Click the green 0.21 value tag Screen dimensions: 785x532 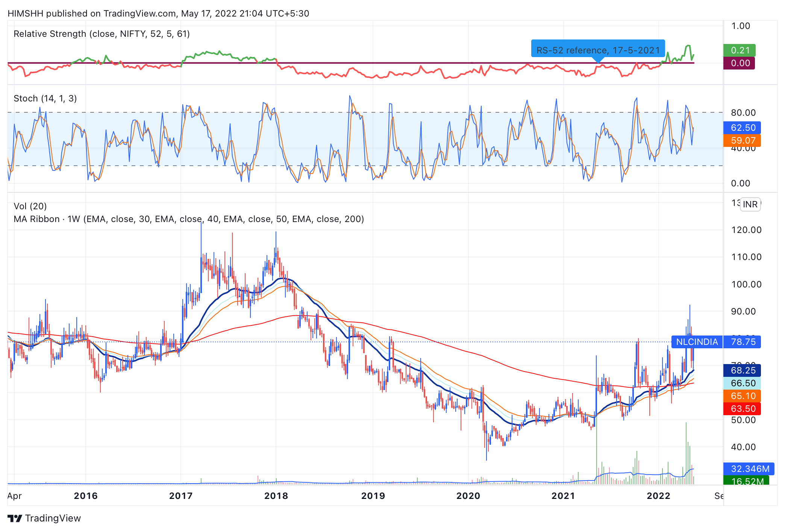point(740,50)
